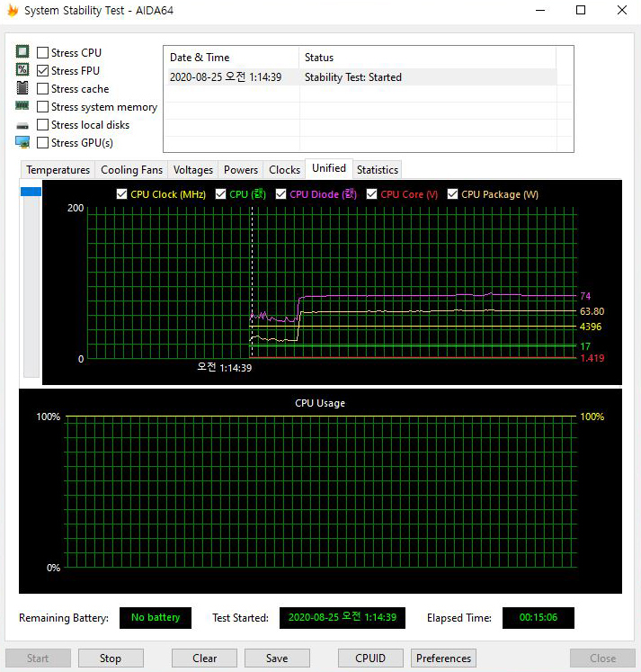Viewport: 641px width, 672px height.
Task: Open the Voltages tab
Action: pyautogui.click(x=193, y=170)
